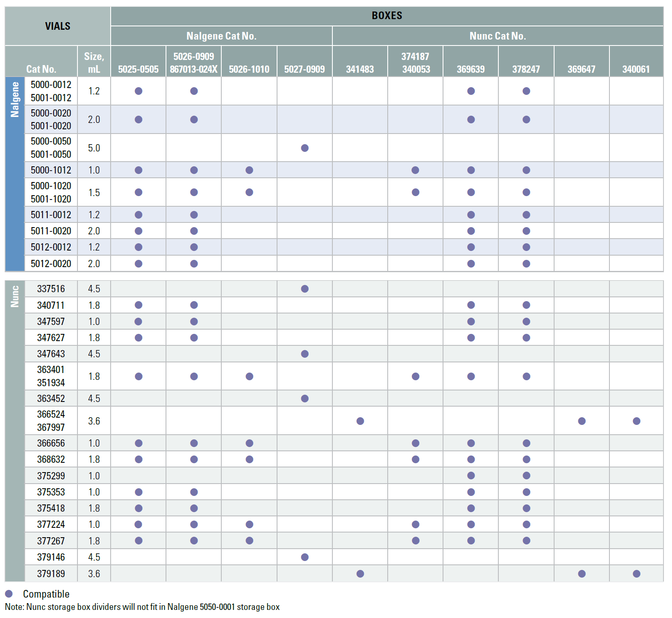Click column header 369639

tap(471, 61)
